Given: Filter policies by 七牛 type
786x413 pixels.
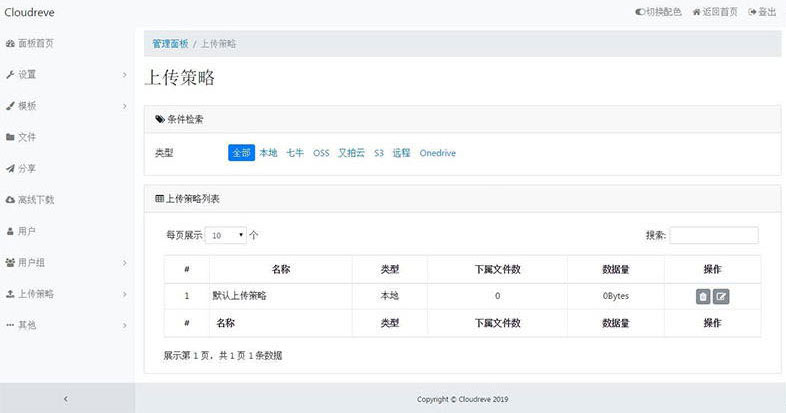Looking at the screenshot, I should click(295, 153).
